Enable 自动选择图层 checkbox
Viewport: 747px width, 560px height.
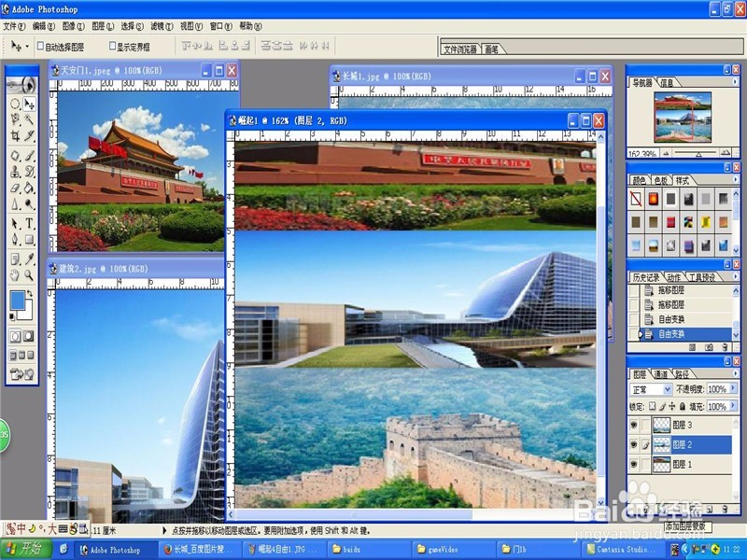click(x=40, y=46)
